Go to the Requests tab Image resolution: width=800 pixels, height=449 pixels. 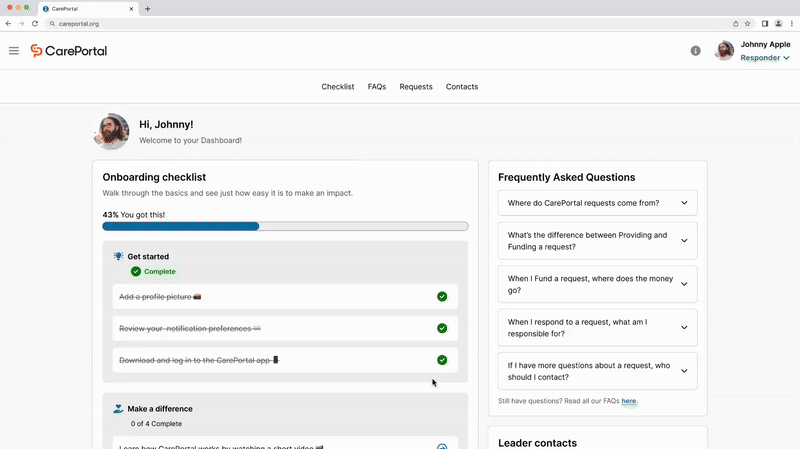(x=416, y=87)
